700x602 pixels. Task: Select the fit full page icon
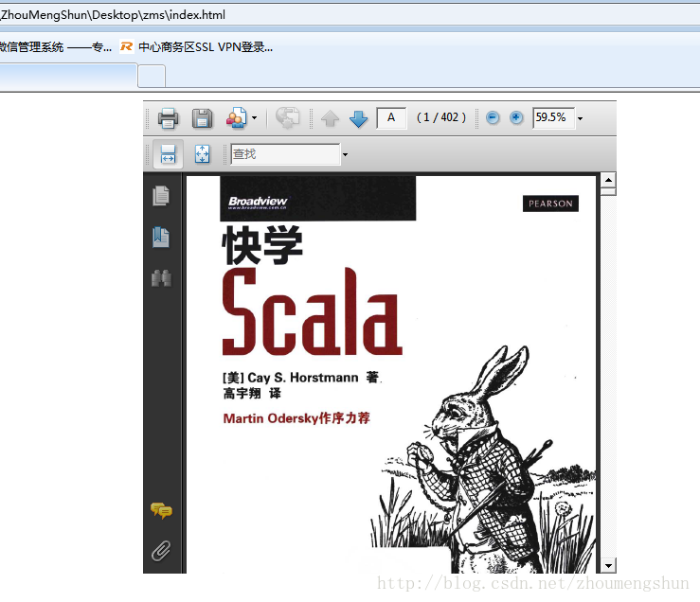tap(202, 154)
